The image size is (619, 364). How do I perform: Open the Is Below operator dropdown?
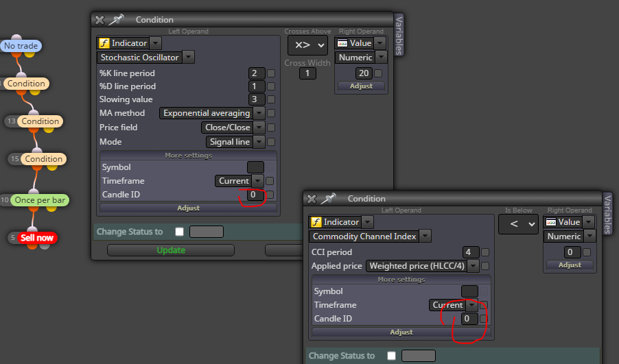[518, 224]
